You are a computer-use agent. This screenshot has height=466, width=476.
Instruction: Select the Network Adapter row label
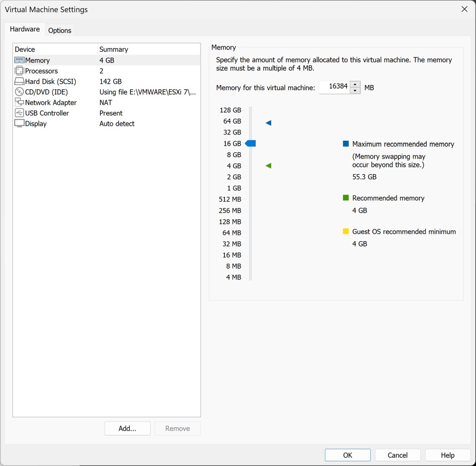[x=50, y=103]
